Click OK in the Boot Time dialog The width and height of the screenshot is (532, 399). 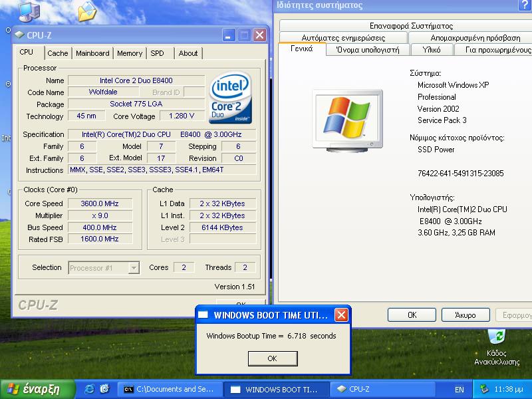pos(273,358)
